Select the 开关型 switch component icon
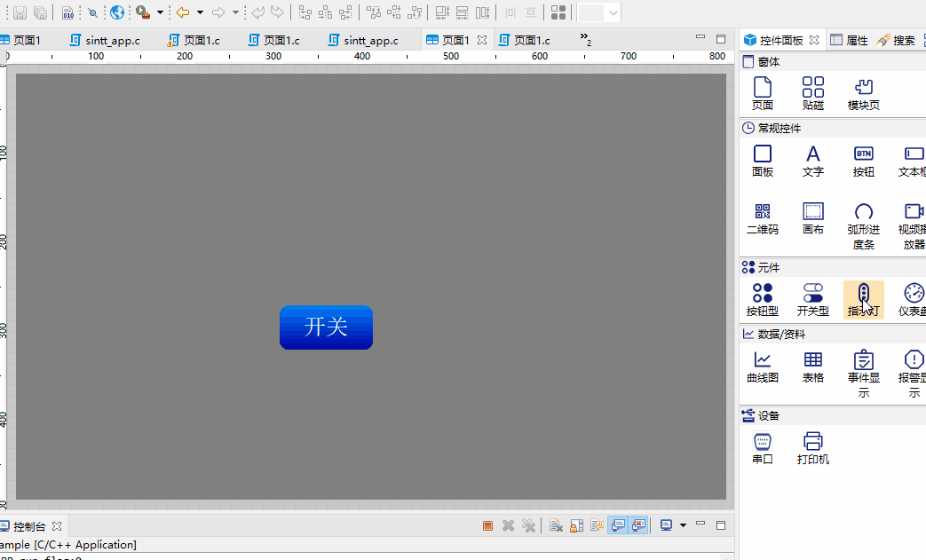 pyautogui.click(x=813, y=299)
